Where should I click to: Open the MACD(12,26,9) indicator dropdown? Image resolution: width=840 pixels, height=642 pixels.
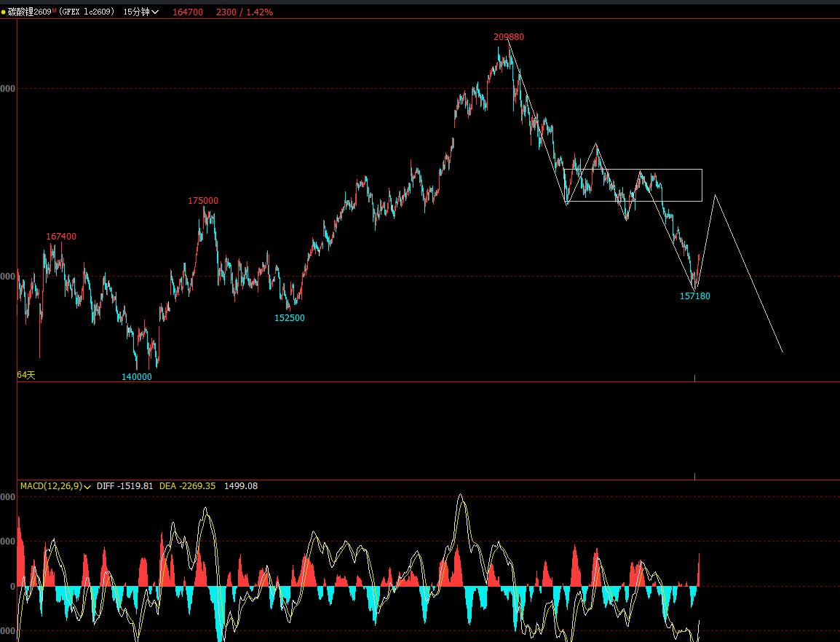click(x=56, y=486)
